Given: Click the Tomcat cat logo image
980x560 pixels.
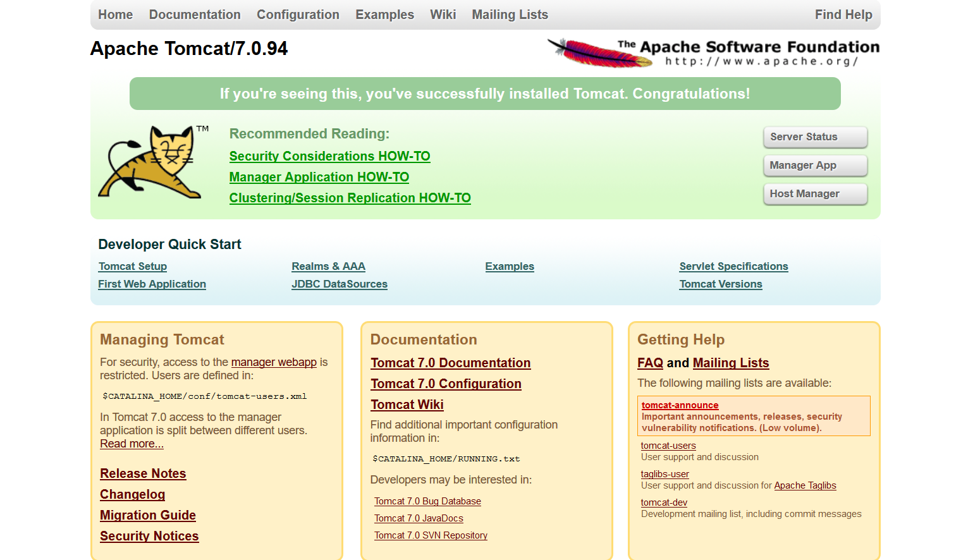Looking at the screenshot, I should [x=154, y=162].
